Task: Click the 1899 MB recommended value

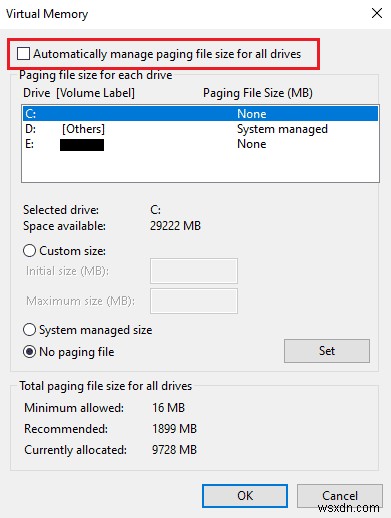Action: pos(174,429)
